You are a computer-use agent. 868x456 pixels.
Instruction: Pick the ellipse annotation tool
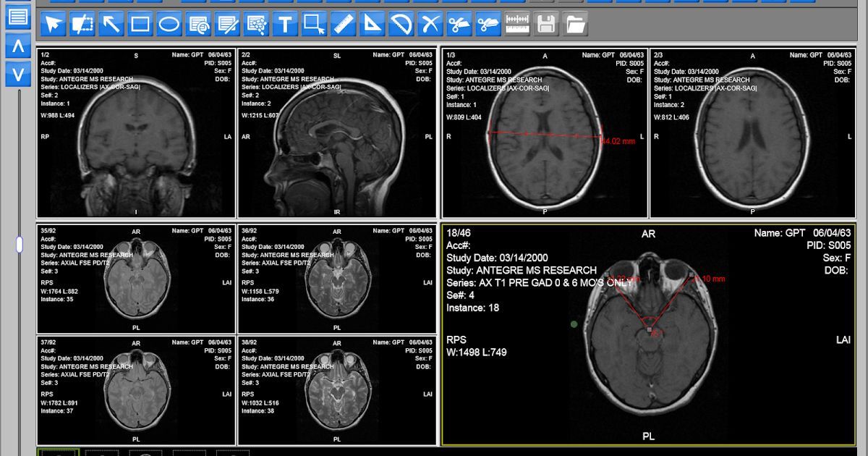coord(169,25)
